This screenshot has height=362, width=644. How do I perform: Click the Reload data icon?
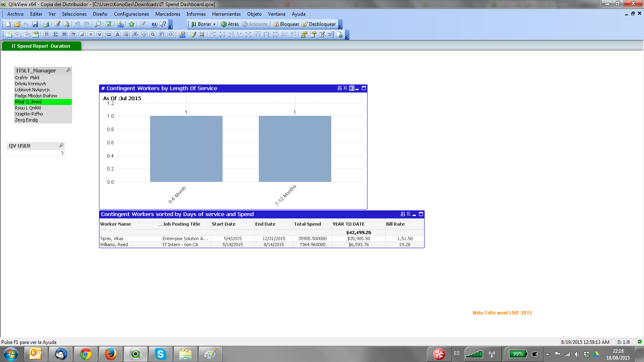66,24
